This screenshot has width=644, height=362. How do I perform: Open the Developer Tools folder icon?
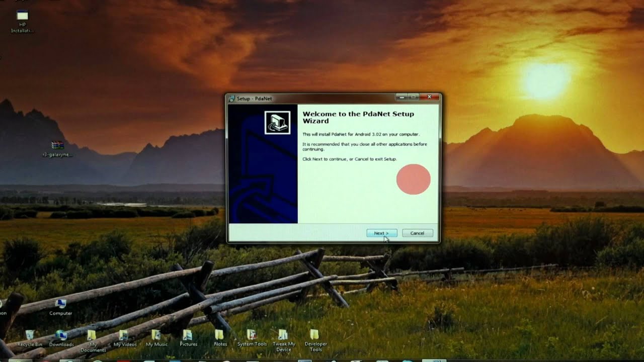tap(315, 341)
